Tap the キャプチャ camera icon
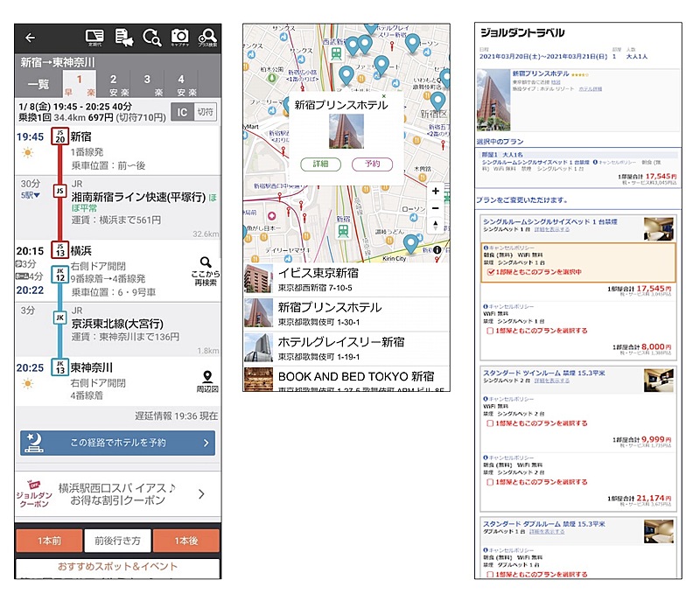Viewport: 700px width, 601px height. 180,38
